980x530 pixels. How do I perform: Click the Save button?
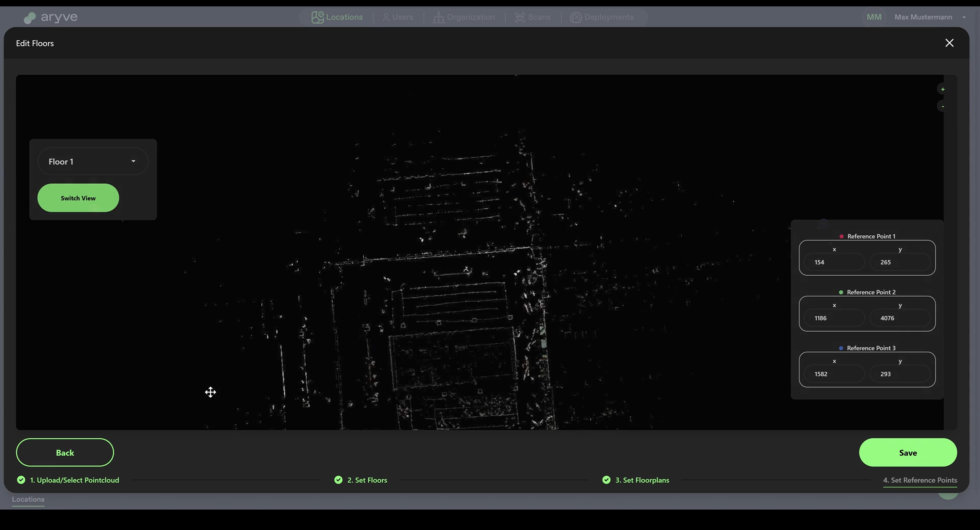point(907,452)
